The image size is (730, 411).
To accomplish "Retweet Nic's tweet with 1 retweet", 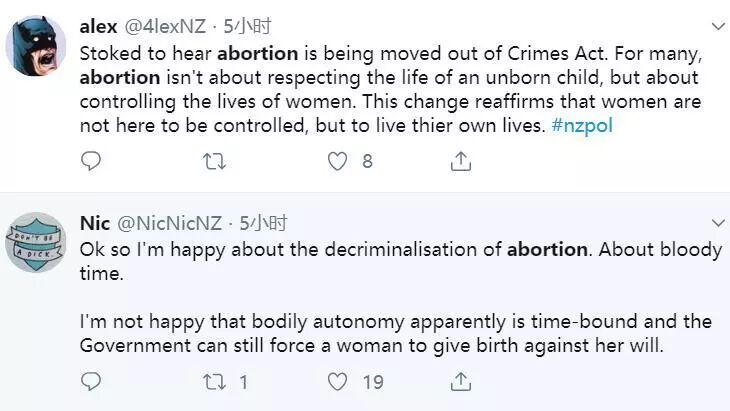I will [x=211, y=381].
